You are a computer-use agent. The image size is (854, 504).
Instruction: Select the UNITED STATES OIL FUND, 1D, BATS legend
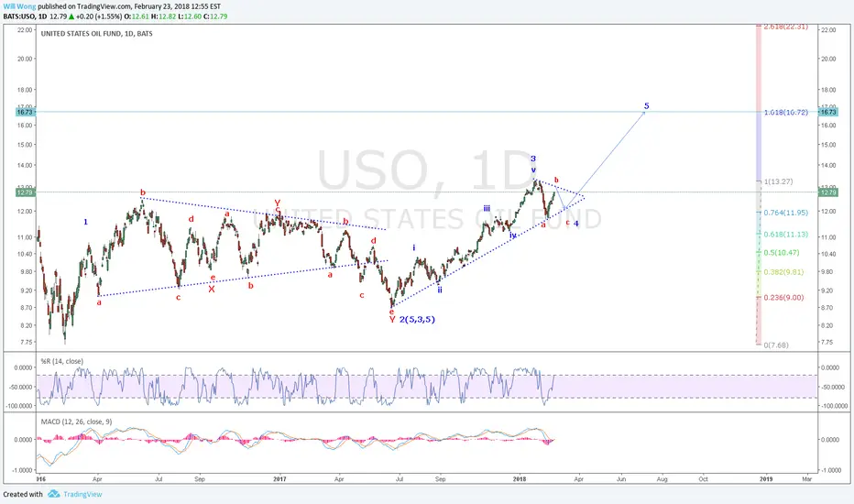pyautogui.click(x=97, y=33)
